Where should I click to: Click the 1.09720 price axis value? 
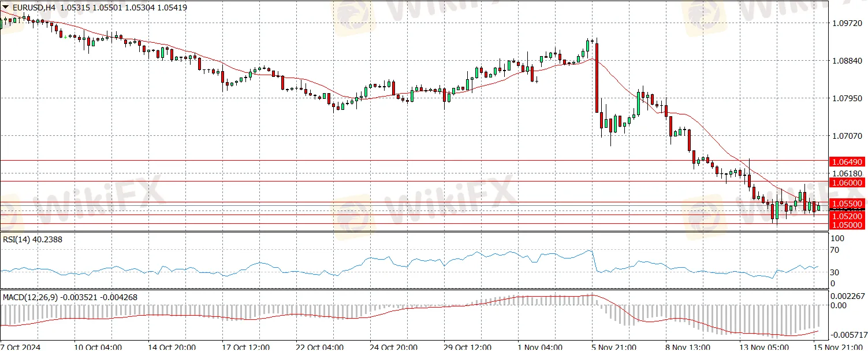click(x=847, y=23)
